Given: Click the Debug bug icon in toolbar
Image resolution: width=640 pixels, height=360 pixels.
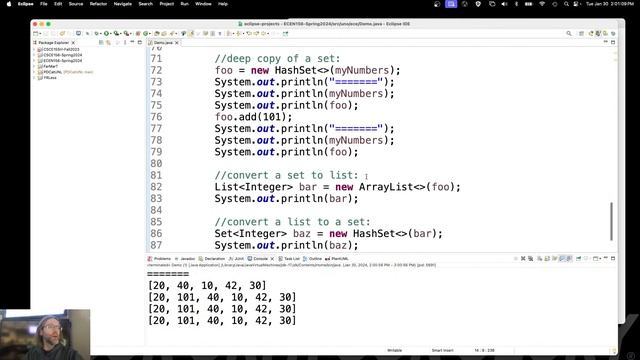Looking at the screenshot, I should pyautogui.click(x=96, y=33).
